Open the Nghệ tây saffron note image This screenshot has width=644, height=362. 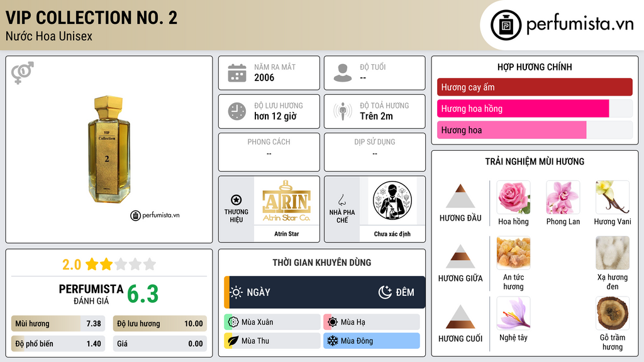pos(513,313)
